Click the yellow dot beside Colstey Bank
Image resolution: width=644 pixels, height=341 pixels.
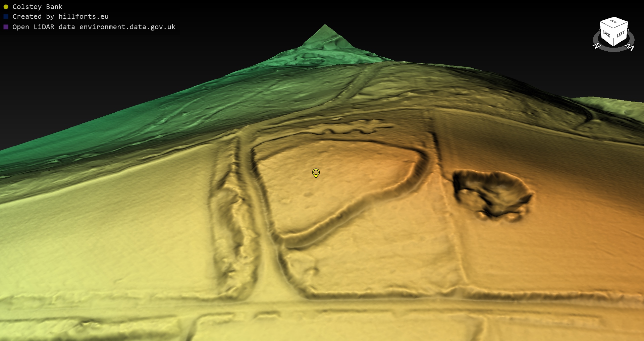[6, 7]
